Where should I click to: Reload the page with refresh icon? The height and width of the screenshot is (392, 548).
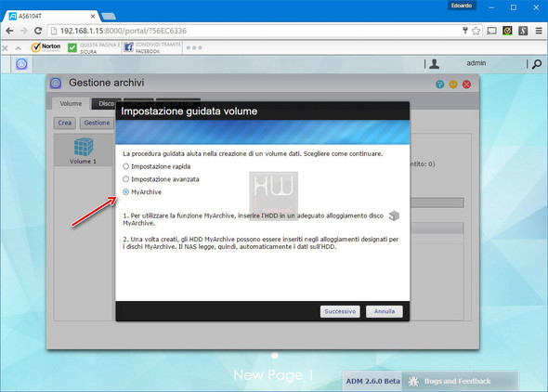38,31
